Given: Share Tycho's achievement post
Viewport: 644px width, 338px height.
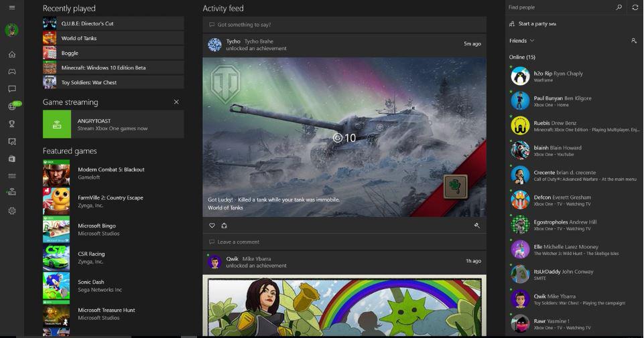Looking at the screenshot, I should click(224, 225).
